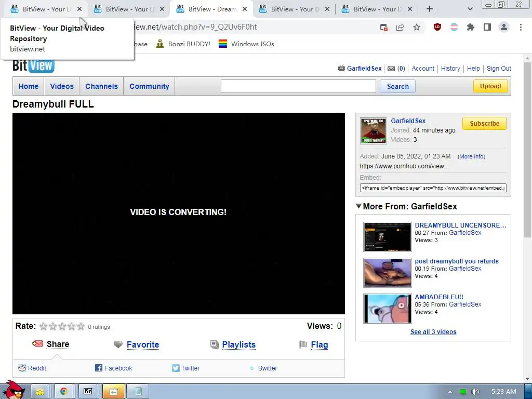Click the red bird Start button
Screen dimensions: 532x399
14,390
